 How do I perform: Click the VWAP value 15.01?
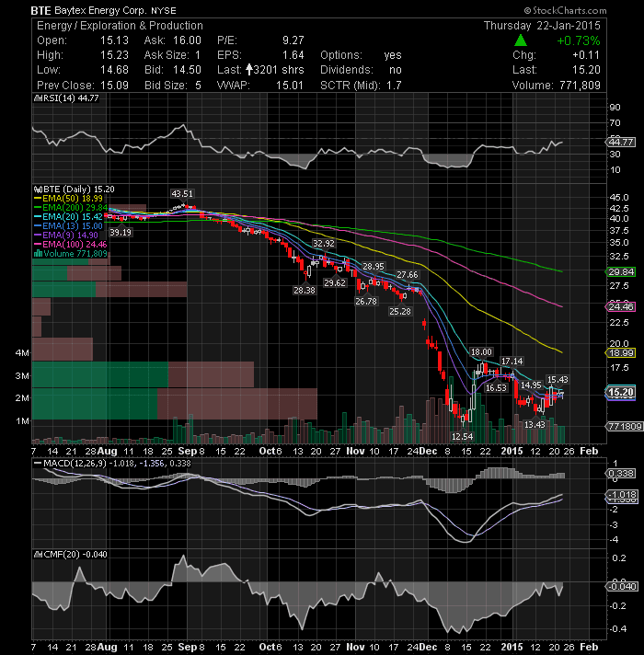(290, 86)
